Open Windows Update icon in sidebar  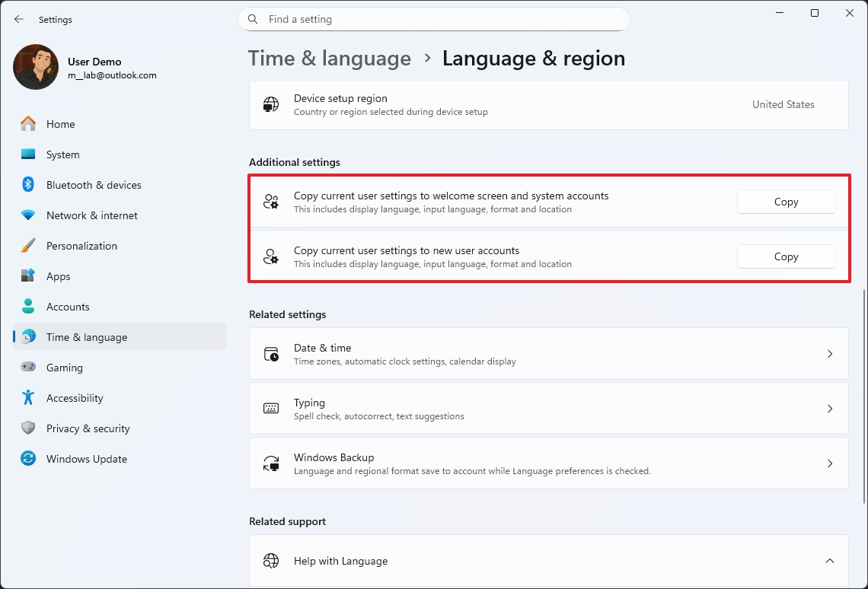point(28,459)
